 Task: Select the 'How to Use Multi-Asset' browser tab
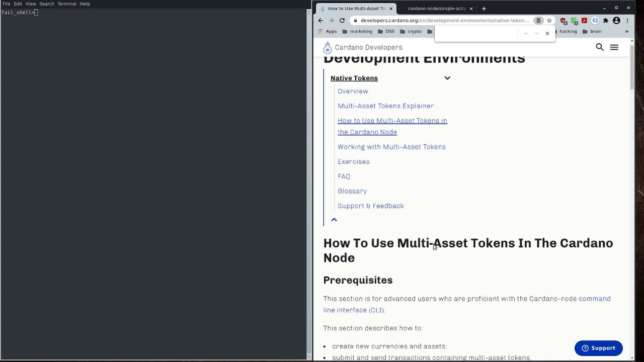(x=357, y=9)
